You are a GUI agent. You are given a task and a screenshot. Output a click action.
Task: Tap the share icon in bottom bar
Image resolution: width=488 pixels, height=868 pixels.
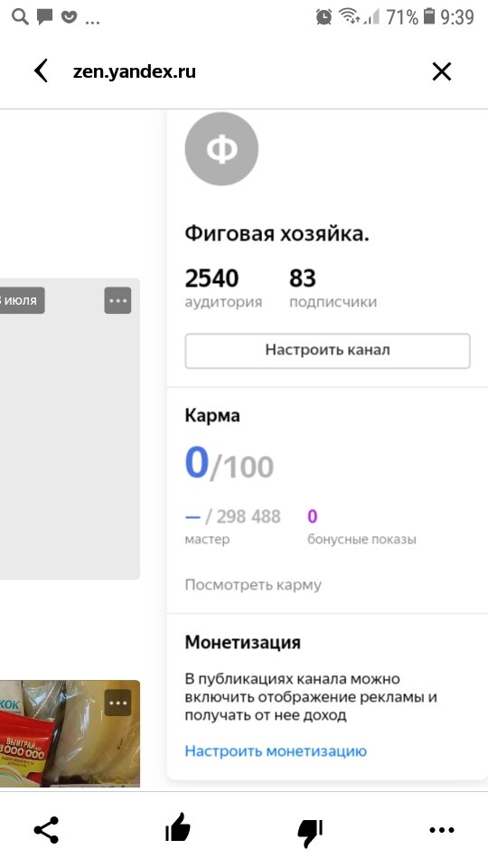(46, 830)
